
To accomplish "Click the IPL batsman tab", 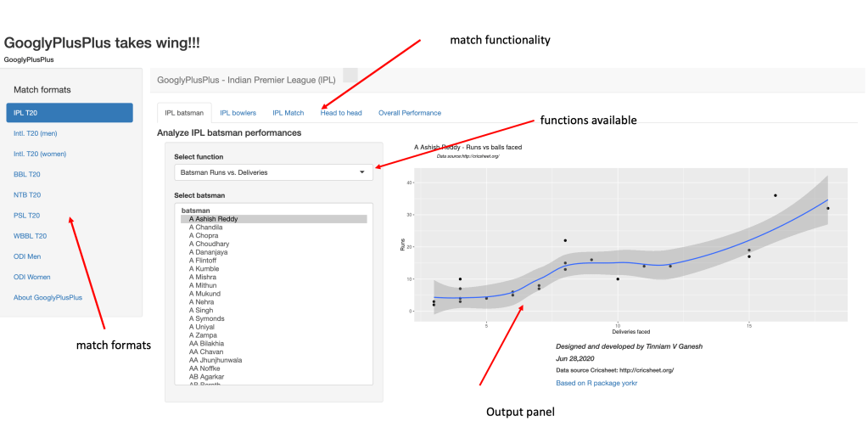I will click(184, 113).
